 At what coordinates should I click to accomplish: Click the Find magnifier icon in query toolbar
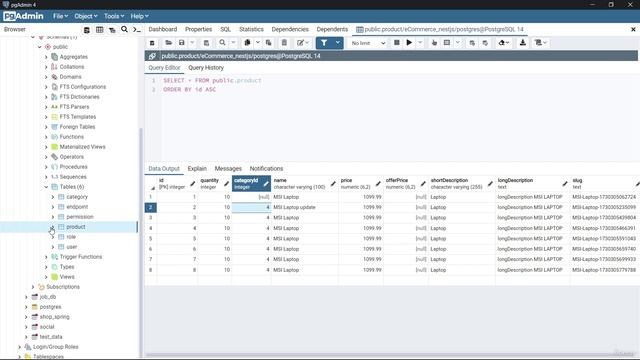click(222, 43)
